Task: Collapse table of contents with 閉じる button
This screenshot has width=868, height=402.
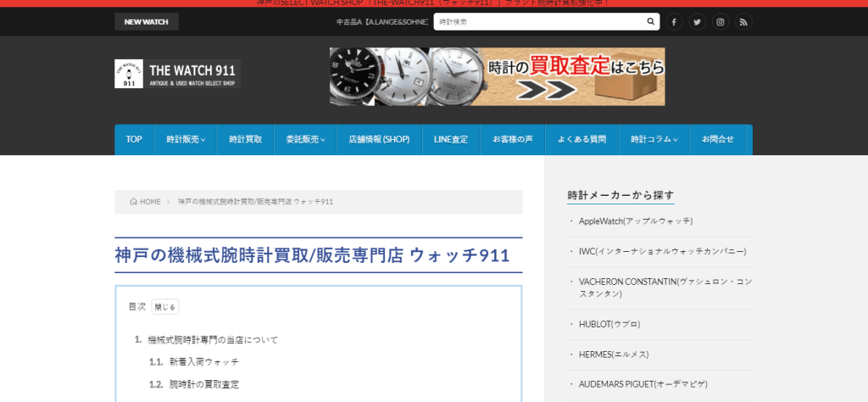Action: click(x=165, y=307)
